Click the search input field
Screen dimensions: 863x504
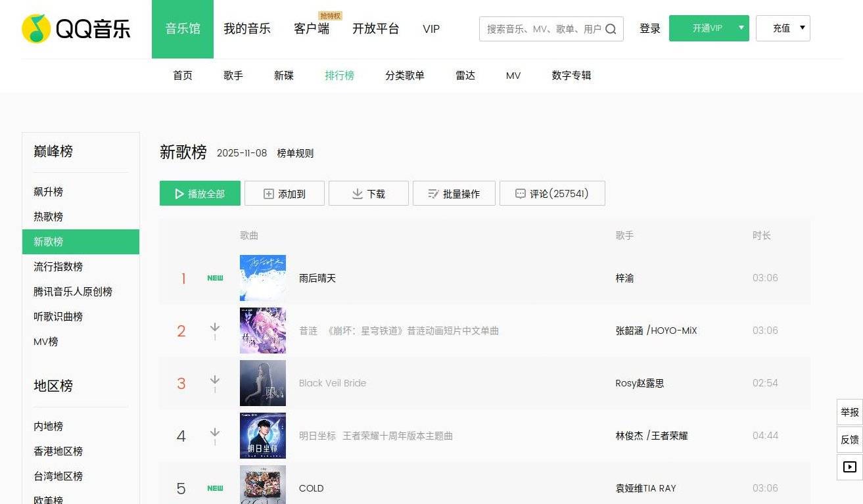pos(542,29)
